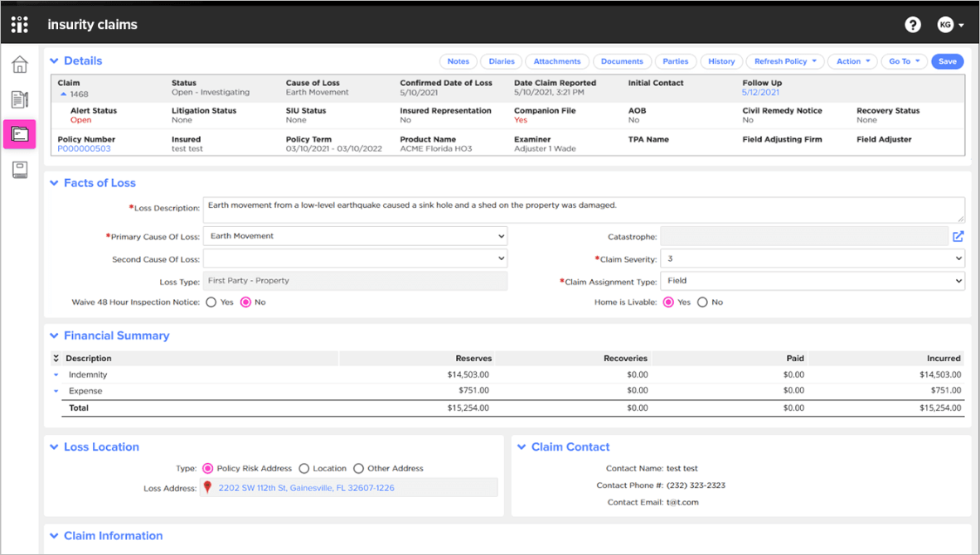Screen dimensions: 980x555
Task: Click the Save button
Action: (x=947, y=61)
